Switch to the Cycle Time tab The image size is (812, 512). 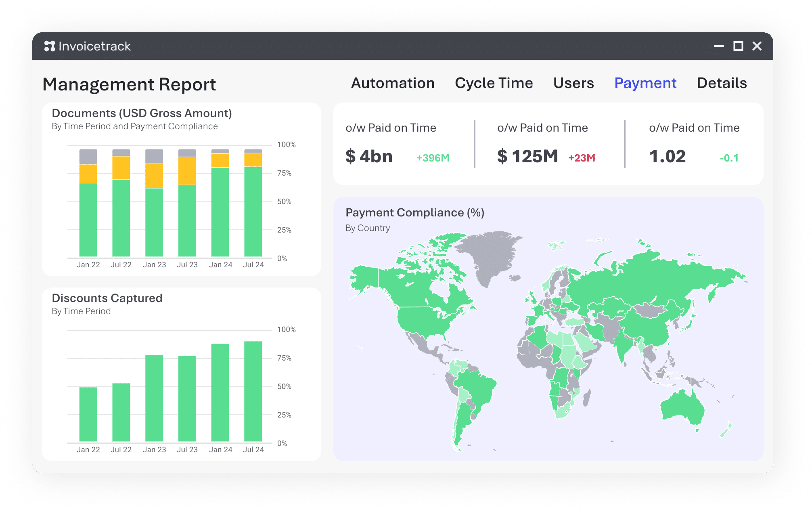[494, 83]
